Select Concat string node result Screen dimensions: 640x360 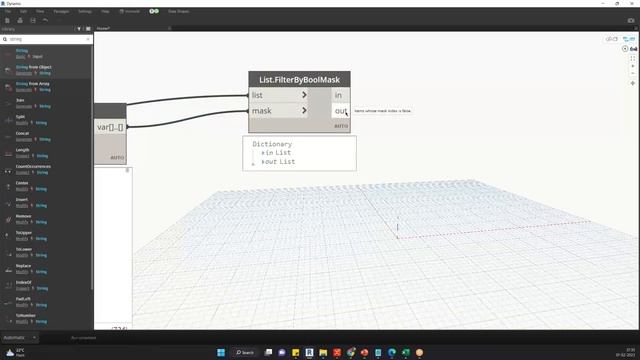pos(46,136)
